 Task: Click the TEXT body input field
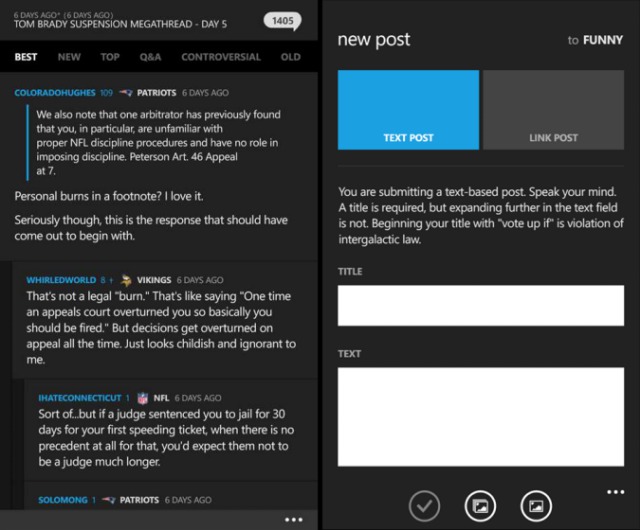tap(481, 417)
